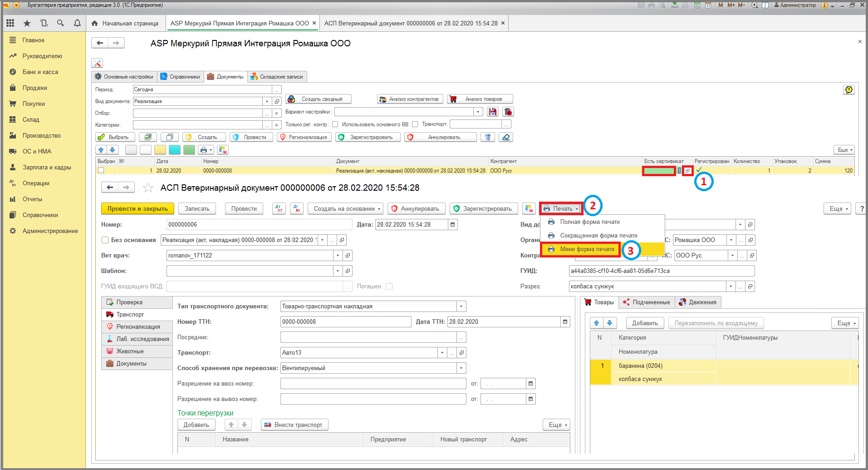Screen dimensions: 868x470
Task: Open the history icon in top panel
Action: point(44,23)
